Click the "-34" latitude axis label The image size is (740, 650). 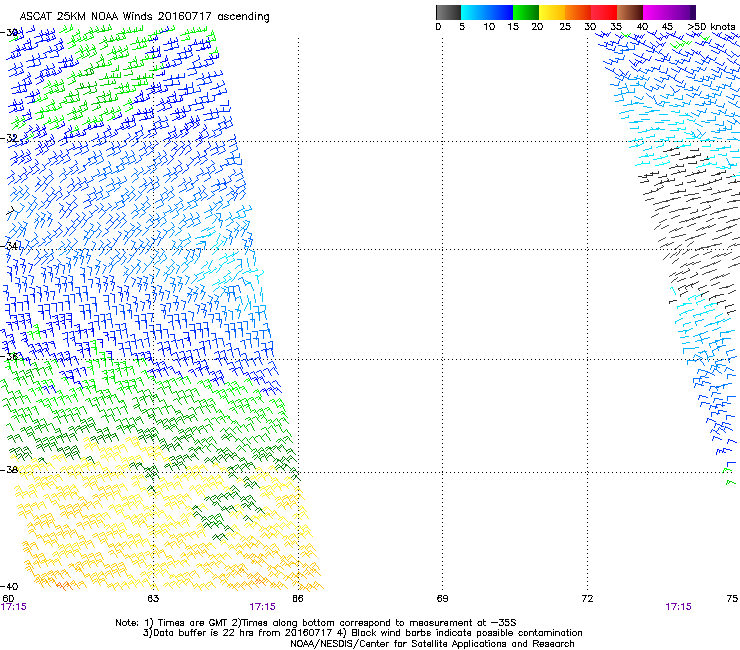coord(9,246)
